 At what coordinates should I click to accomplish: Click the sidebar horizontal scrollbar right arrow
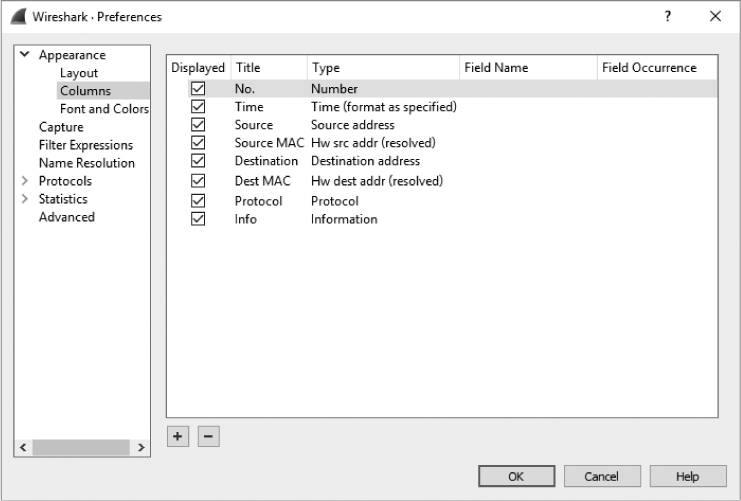point(142,447)
